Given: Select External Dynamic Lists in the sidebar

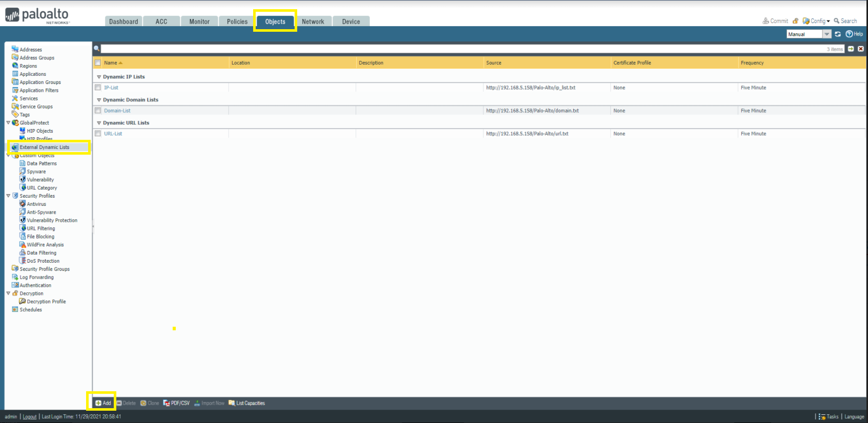Looking at the screenshot, I should point(44,147).
